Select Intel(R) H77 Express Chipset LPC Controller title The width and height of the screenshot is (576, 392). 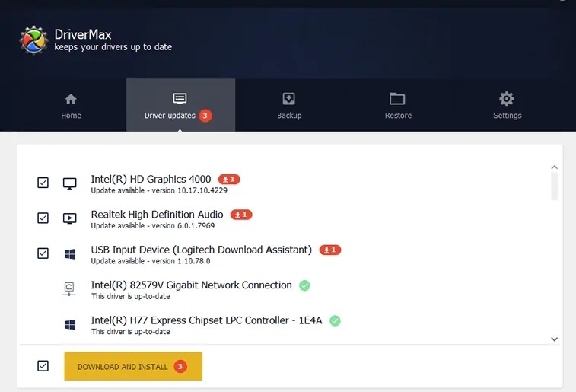pyautogui.click(x=206, y=320)
